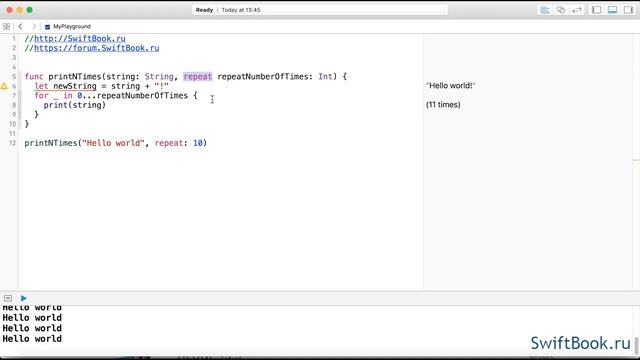Click the newString variable name
This screenshot has width=640, height=360.
coord(75,86)
